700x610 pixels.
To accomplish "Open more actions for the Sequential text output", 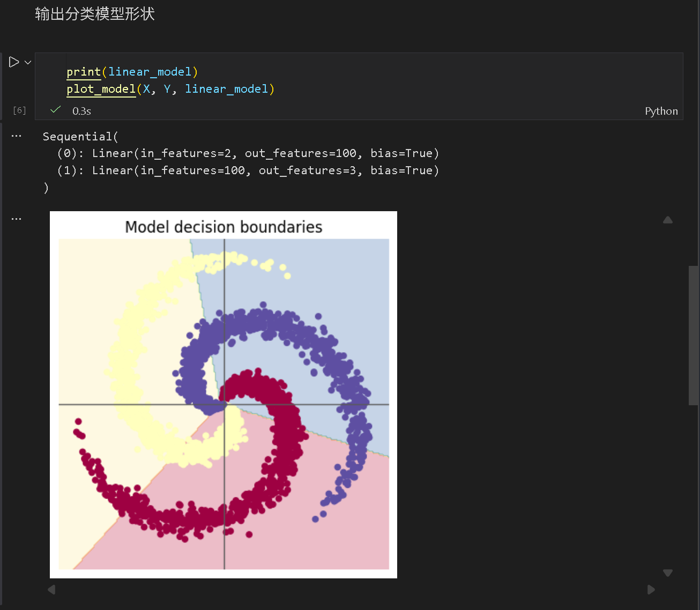I will (17, 136).
